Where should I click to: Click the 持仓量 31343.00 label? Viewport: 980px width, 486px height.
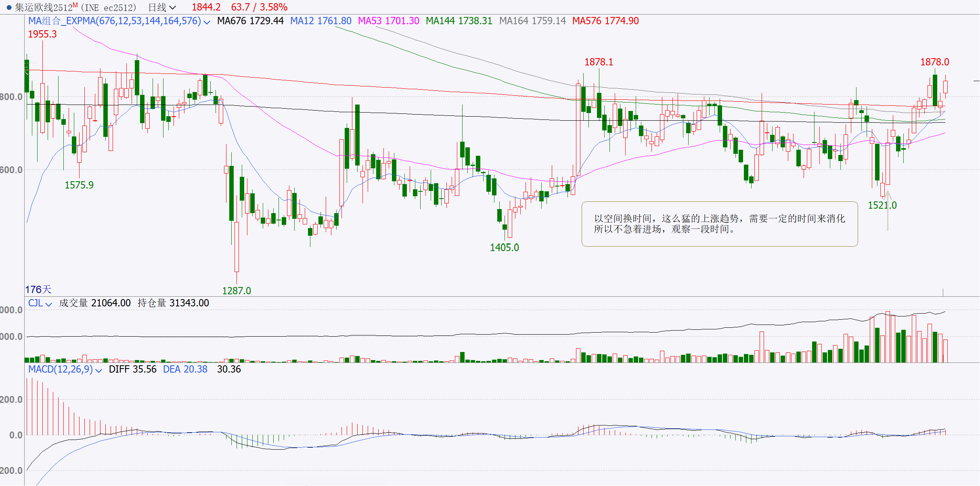point(173,303)
